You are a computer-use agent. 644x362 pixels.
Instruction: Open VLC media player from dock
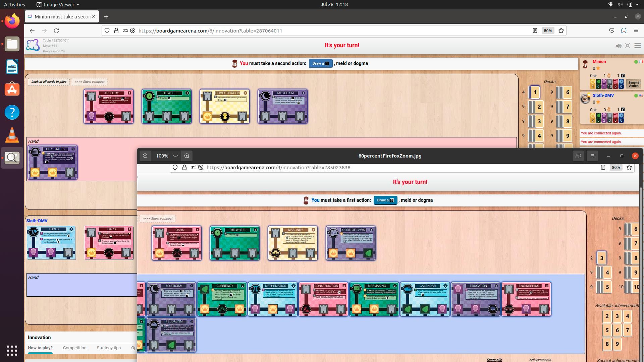pos(12,135)
